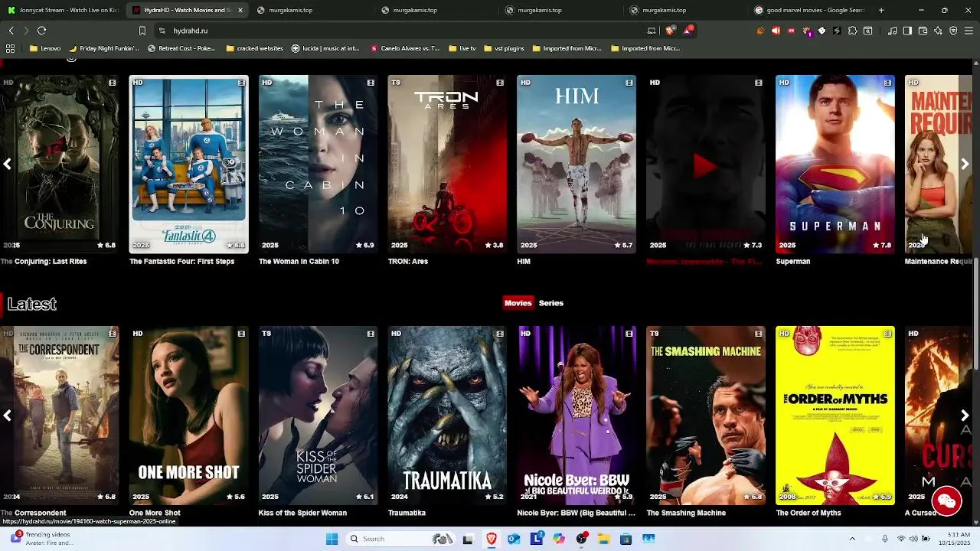This screenshot has width=980, height=551.
Task: Open the Lenovo bookmarks folder
Action: [x=45, y=48]
